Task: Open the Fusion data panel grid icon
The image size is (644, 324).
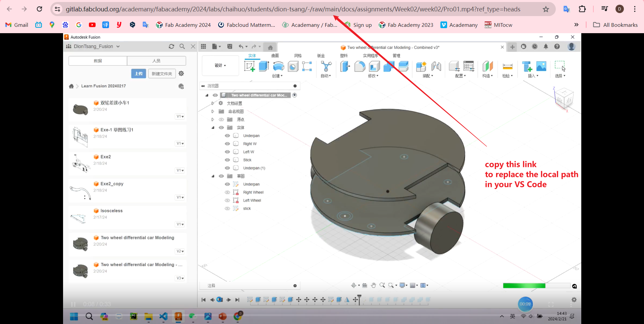Action: [204, 47]
